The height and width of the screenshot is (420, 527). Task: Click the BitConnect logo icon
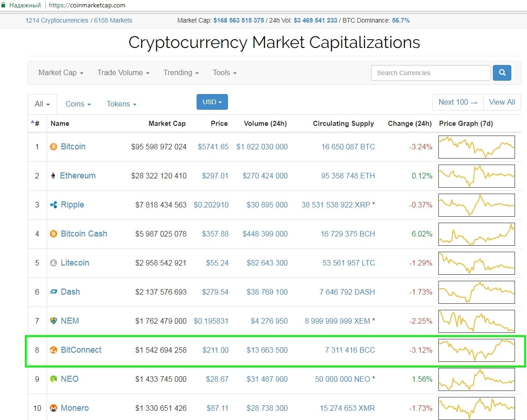point(54,350)
